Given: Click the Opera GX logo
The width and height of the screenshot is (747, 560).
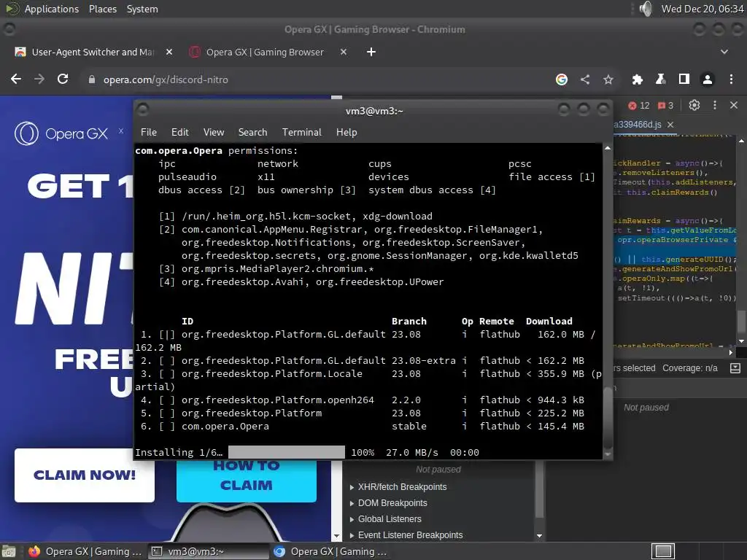Looking at the screenshot, I should pyautogui.click(x=61, y=133).
